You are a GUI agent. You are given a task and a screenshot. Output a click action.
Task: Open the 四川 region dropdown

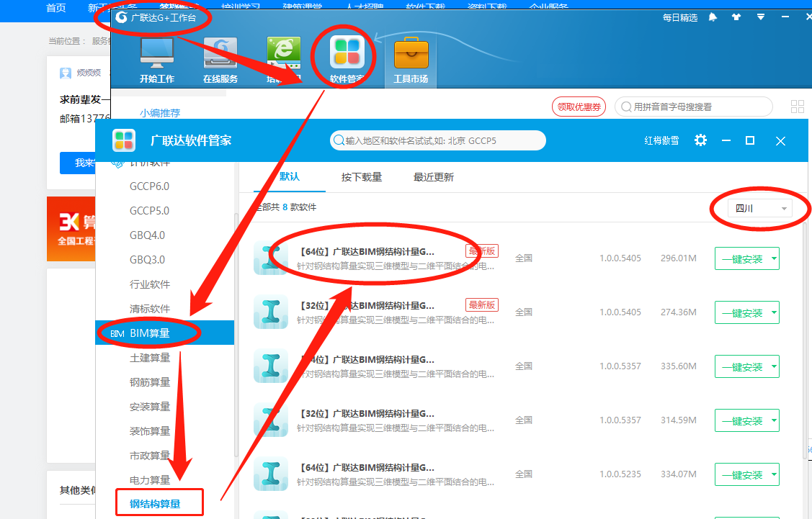point(759,208)
